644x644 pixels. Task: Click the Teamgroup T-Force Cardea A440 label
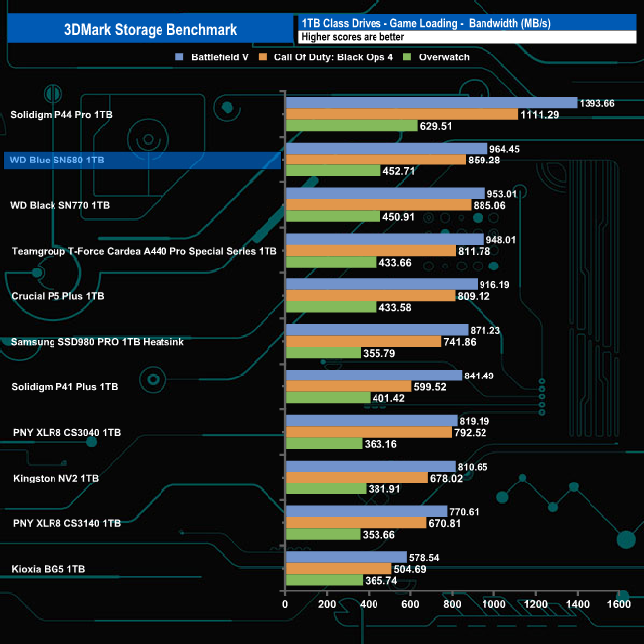(x=145, y=251)
